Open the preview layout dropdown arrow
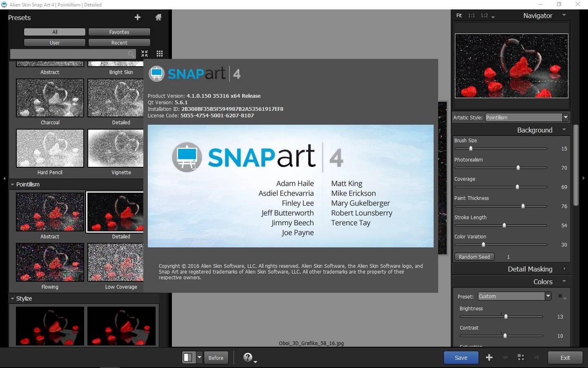 point(199,357)
